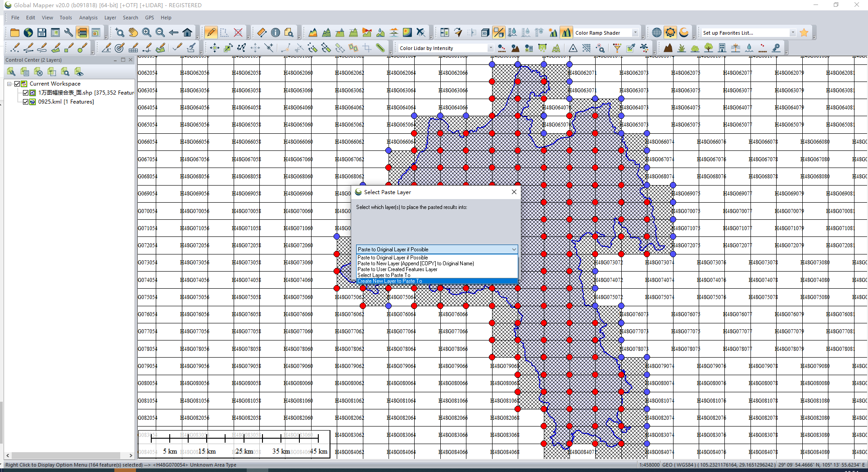The width and height of the screenshot is (868, 472).
Task: Open the Analysis menu
Action: (x=88, y=18)
